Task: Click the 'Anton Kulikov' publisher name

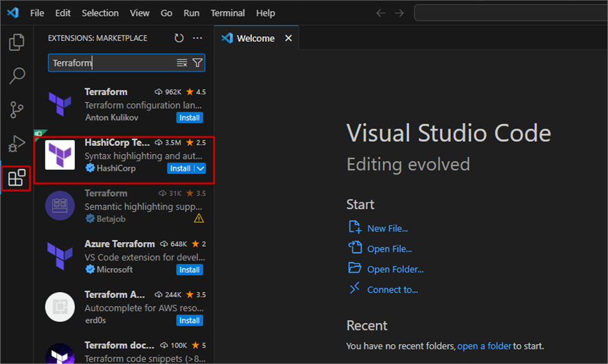Action: coord(112,117)
